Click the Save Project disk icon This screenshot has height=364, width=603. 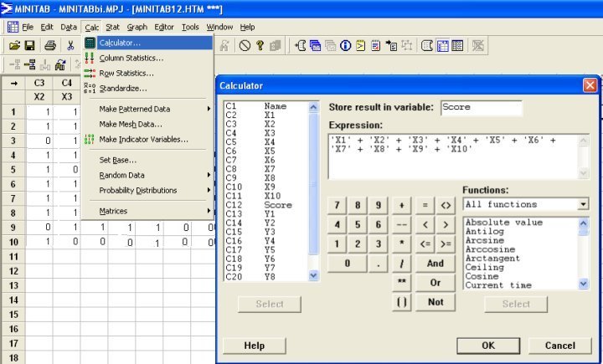29,45
